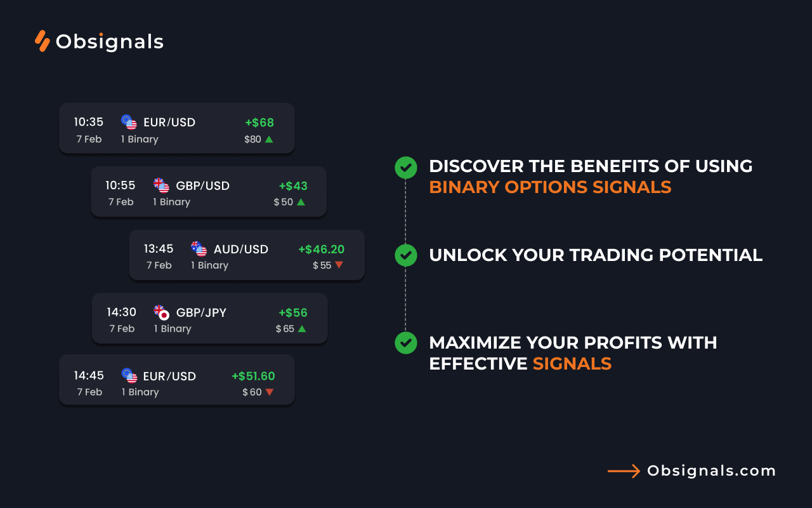Click the +$51.60 profit value

coord(253,376)
